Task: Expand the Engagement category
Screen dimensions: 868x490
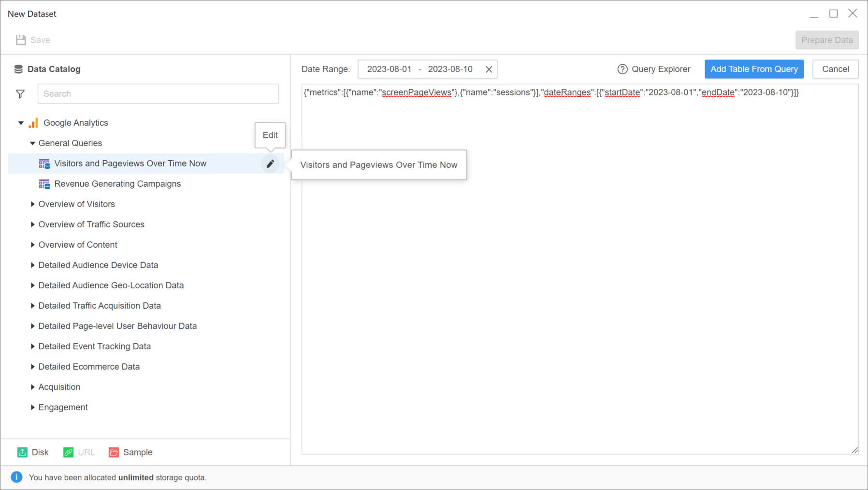Action: (x=32, y=407)
